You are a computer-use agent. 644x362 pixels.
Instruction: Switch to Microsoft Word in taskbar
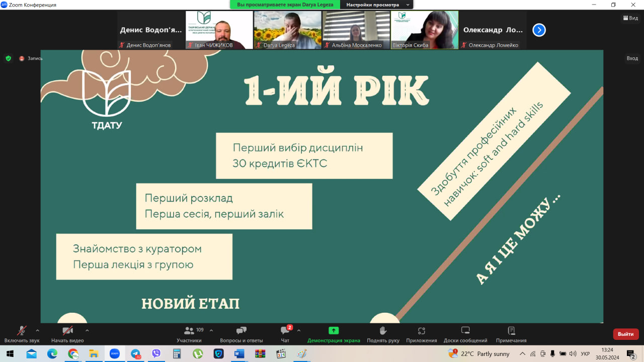239,354
